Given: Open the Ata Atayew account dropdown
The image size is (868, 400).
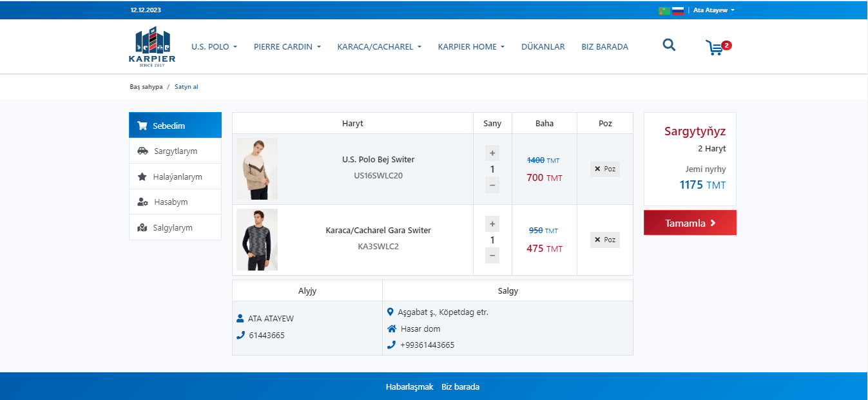Looking at the screenshot, I should (713, 10).
